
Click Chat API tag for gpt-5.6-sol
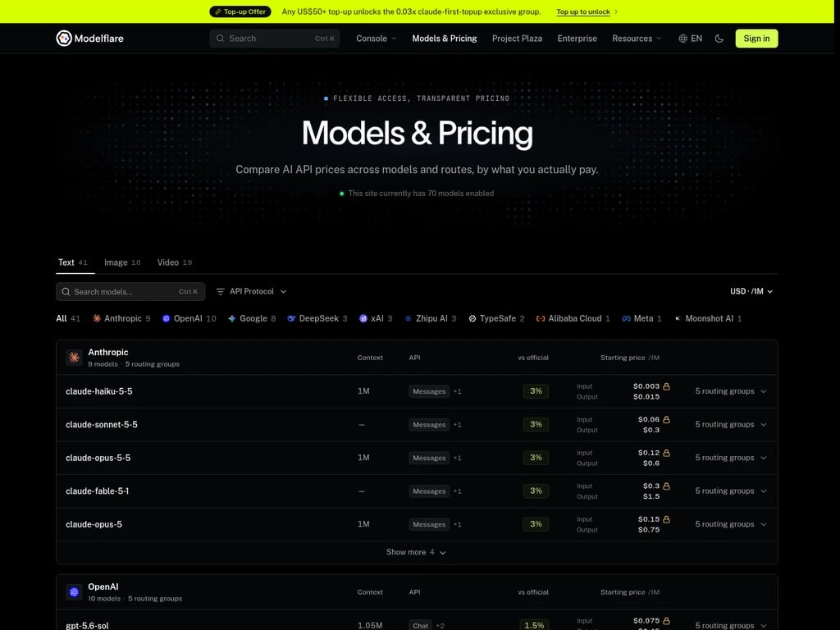421,625
